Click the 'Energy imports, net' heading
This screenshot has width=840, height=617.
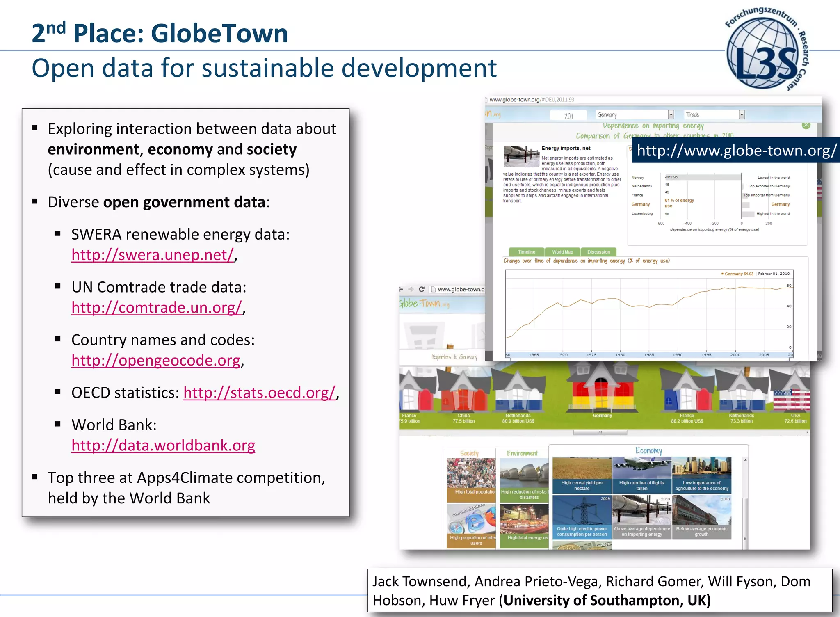click(566, 148)
